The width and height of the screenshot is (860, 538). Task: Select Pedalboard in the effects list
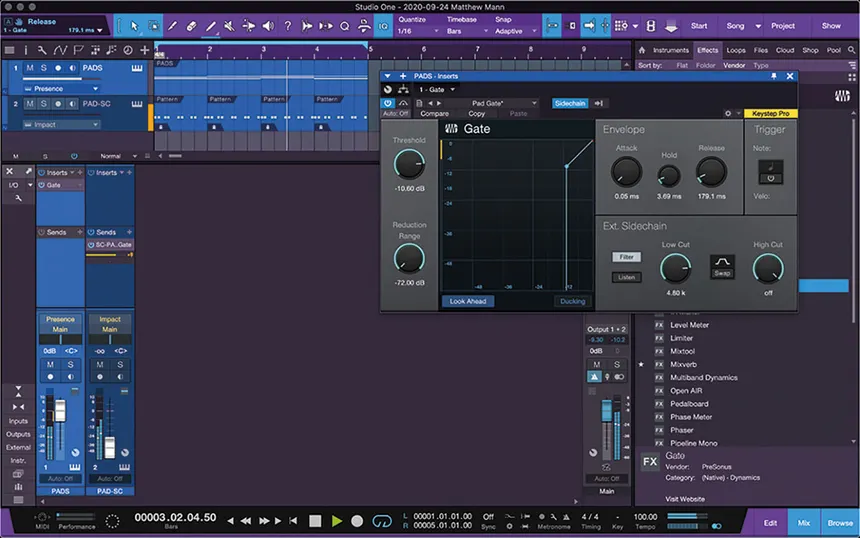coord(689,404)
